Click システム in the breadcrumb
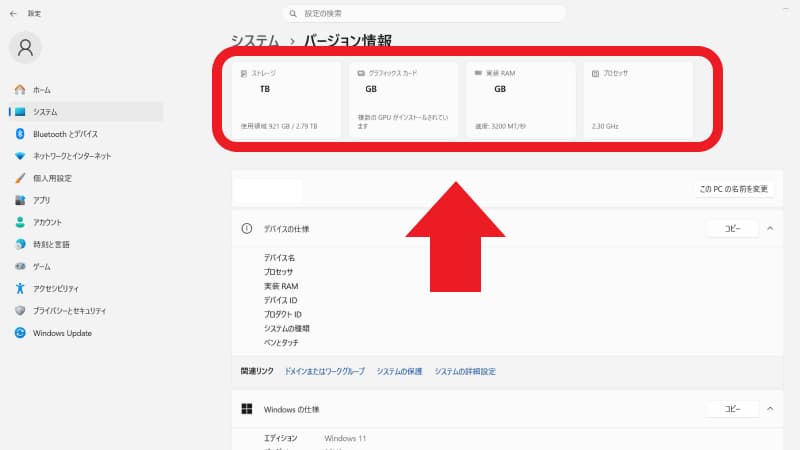Image resolution: width=800 pixels, height=450 pixels. tap(255, 40)
